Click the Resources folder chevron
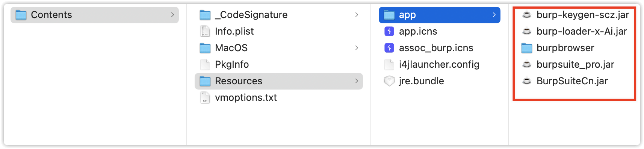Viewport: 644px width, 149px height. 356,81
